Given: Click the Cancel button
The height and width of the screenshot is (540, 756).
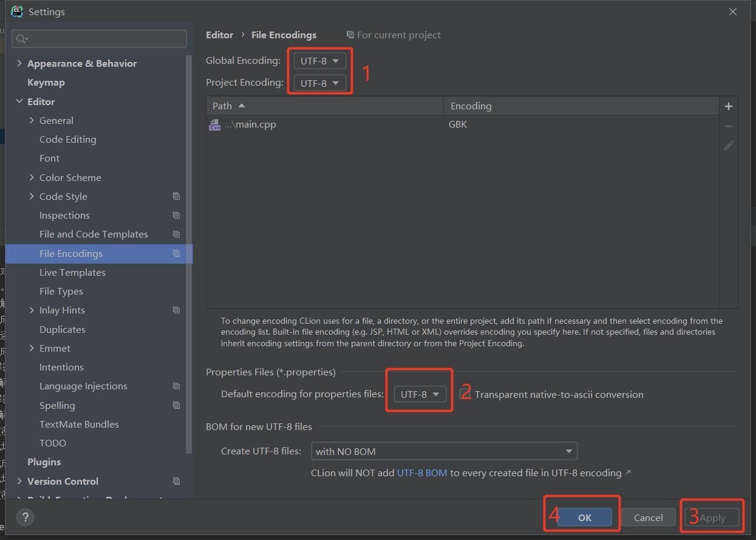Looking at the screenshot, I should pyautogui.click(x=648, y=518).
